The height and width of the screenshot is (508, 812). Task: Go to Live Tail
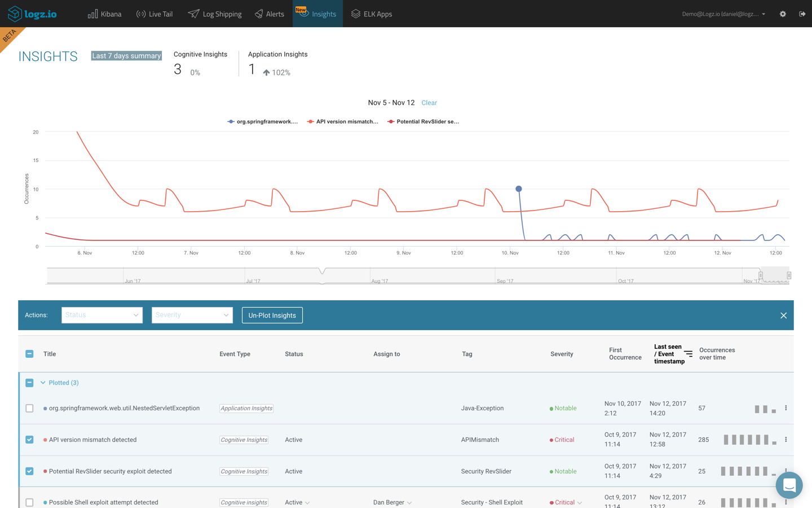155,14
